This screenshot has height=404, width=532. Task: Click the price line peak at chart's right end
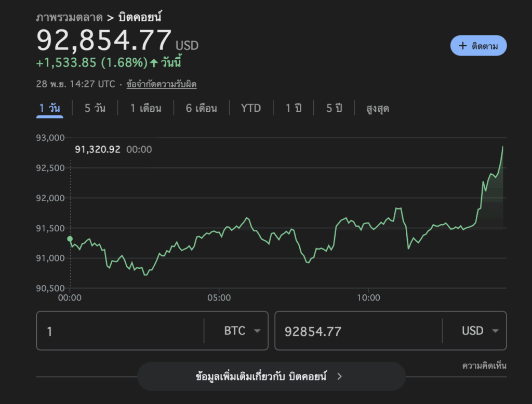coord(503,147)
